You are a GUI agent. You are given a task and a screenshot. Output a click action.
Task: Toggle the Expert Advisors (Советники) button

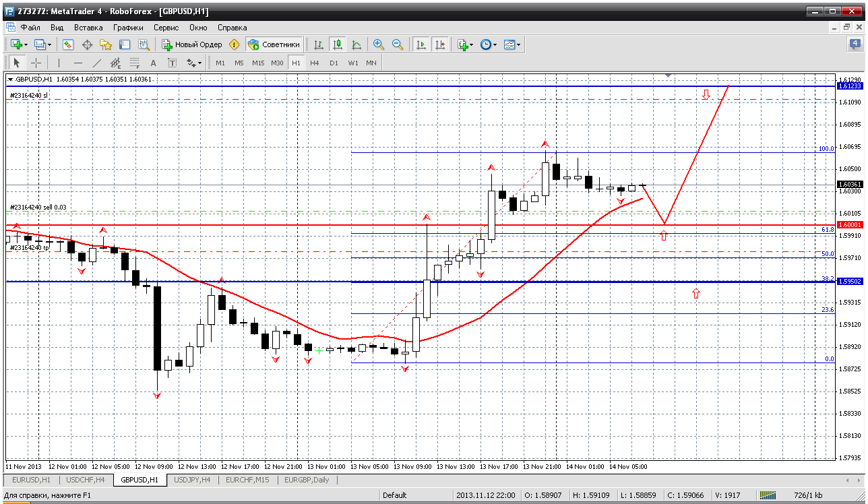click(x=274, y=44)
